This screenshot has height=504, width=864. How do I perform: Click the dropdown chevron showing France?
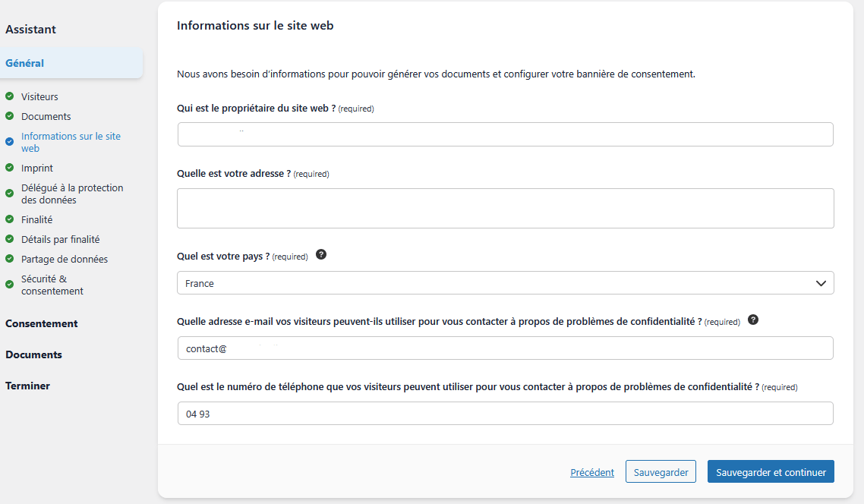(x=820, y=282)
